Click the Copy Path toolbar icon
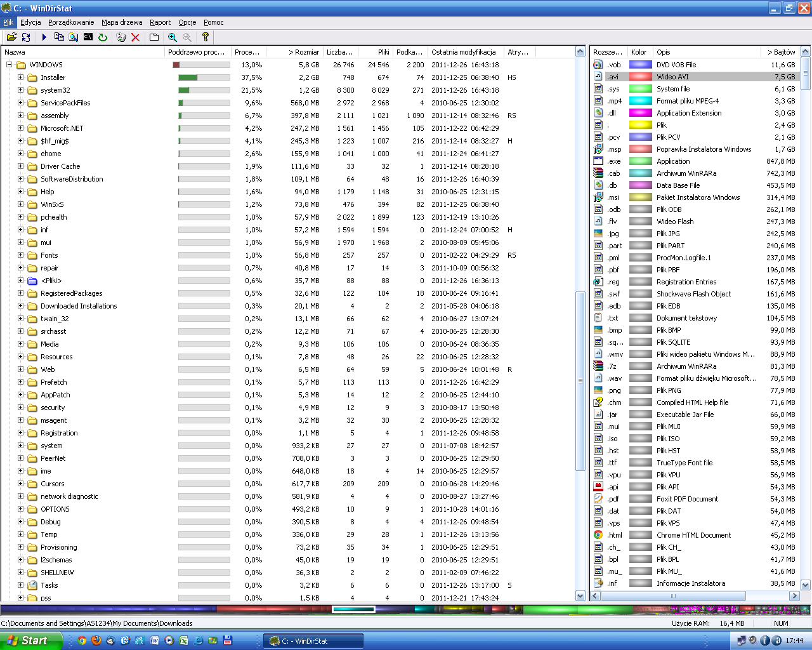Screen dimensions: 812x650 pyautogui.click(x=59, y=37)
